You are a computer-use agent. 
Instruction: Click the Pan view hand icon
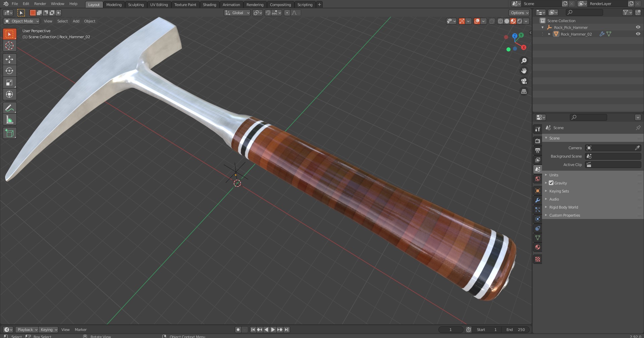[524, 71]
